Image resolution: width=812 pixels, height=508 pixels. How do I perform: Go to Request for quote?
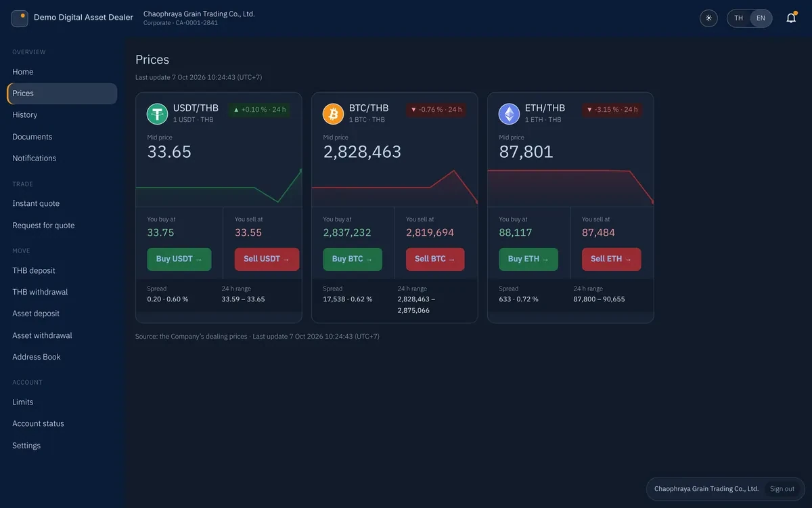(x=62, y=226)
